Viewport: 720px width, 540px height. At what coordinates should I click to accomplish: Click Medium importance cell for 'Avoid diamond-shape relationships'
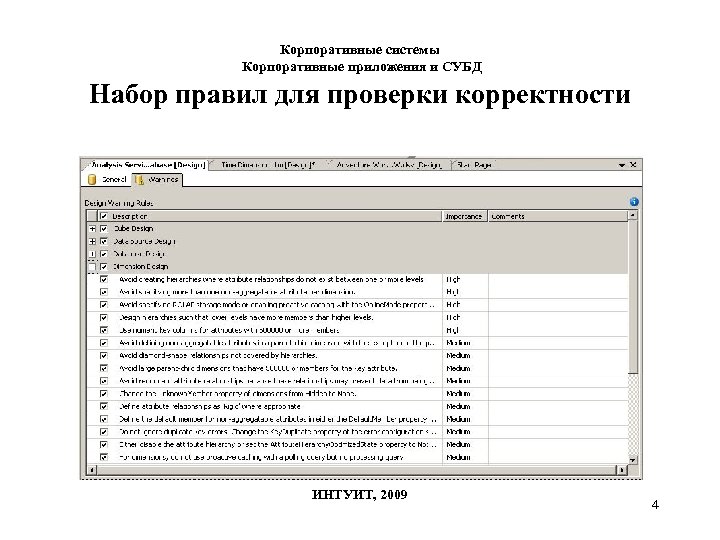[x=465, y=355]
